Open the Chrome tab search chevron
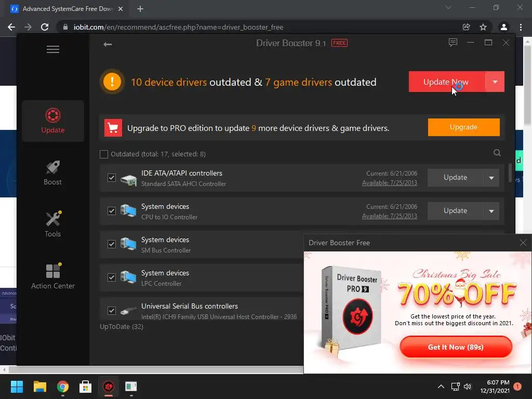This screenshot has width=532, height=399. tap(448, 7)
